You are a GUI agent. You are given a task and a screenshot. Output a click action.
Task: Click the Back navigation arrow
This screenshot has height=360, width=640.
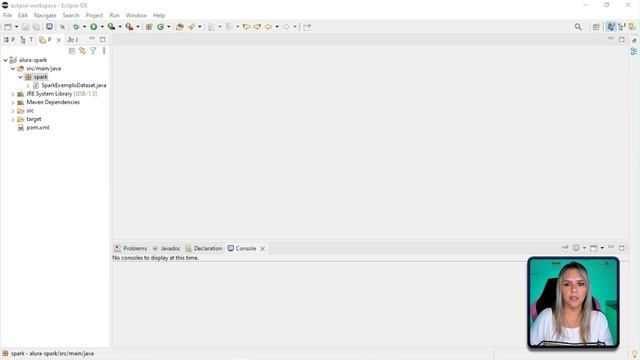click(268, 27)
